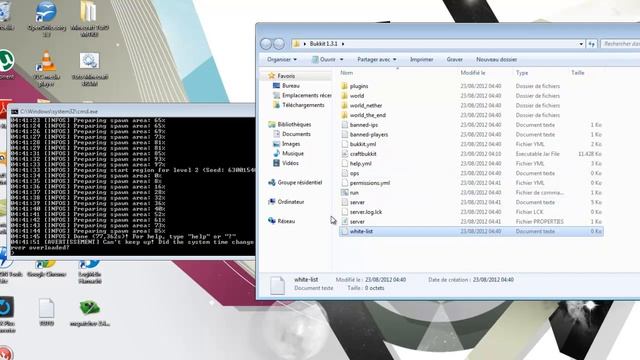Click the white-list file icon in details pane
Viewport: 640px width, 360px height.
(x=277, y=284)
